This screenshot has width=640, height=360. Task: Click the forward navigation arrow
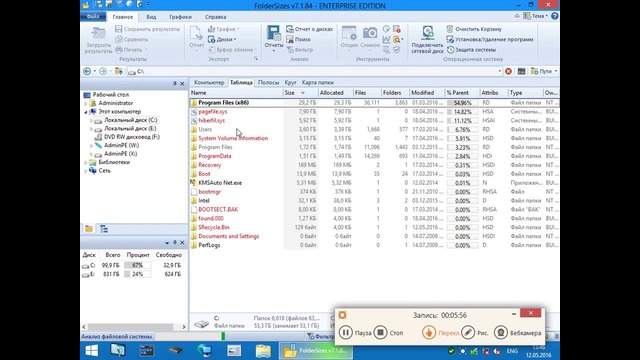[x=103, y=71]
